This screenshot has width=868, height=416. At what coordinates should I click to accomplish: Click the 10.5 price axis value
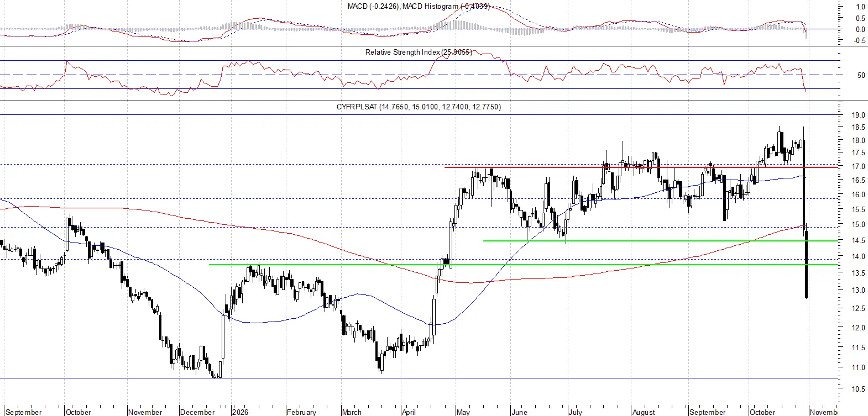[858, 389]
